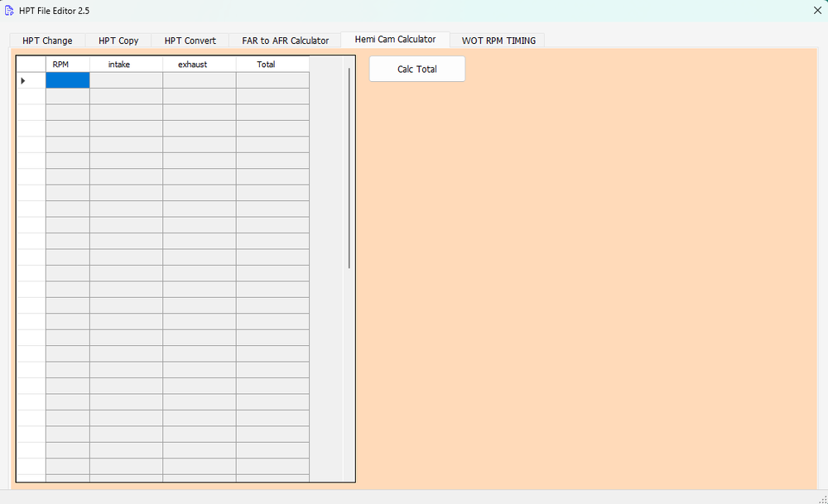Switch to the FAR to AFR Calculator tab
Screen dimensions: 828x504
pyautogui.click(x=284, y=40)
